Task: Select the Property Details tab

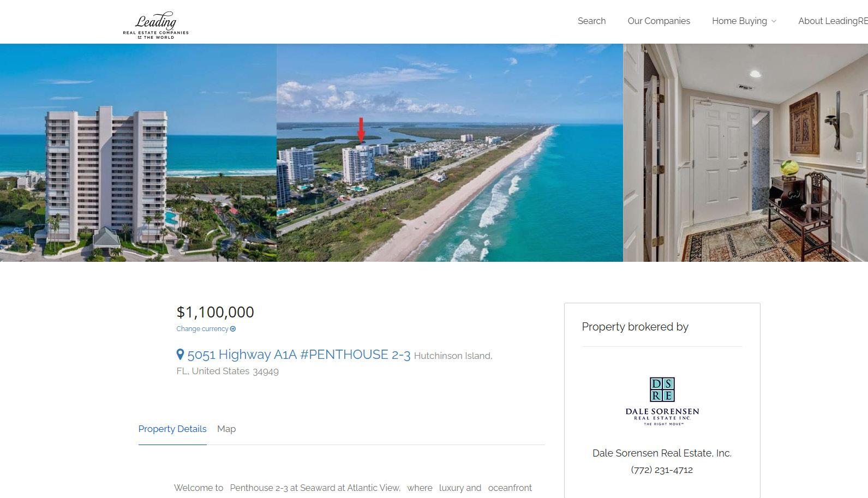Action: click(172, 429)
